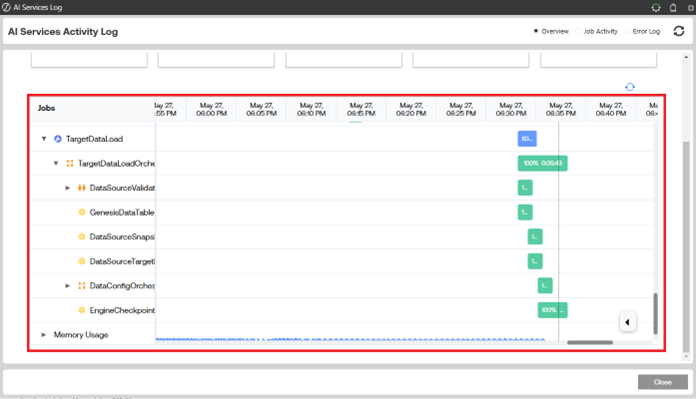Expand the DataConfigOrches row
Viewport: 696px width, 399px height.
coord(67,286)
